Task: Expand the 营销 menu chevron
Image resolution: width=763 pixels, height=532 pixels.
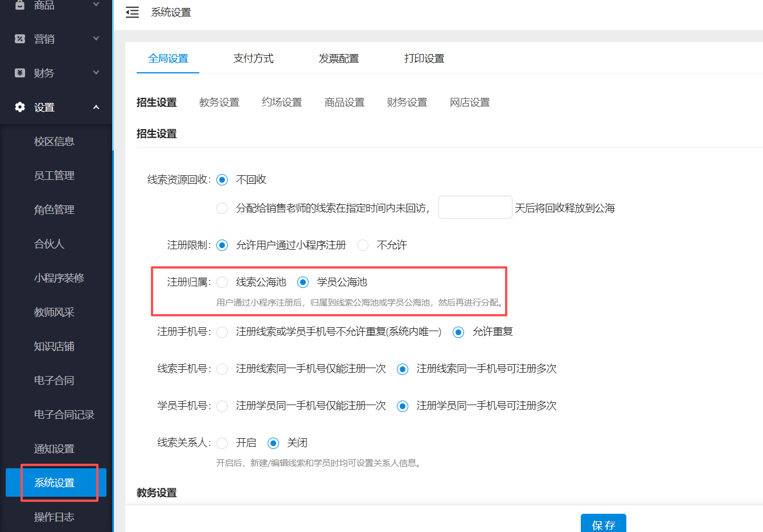Action: (96, 39)
